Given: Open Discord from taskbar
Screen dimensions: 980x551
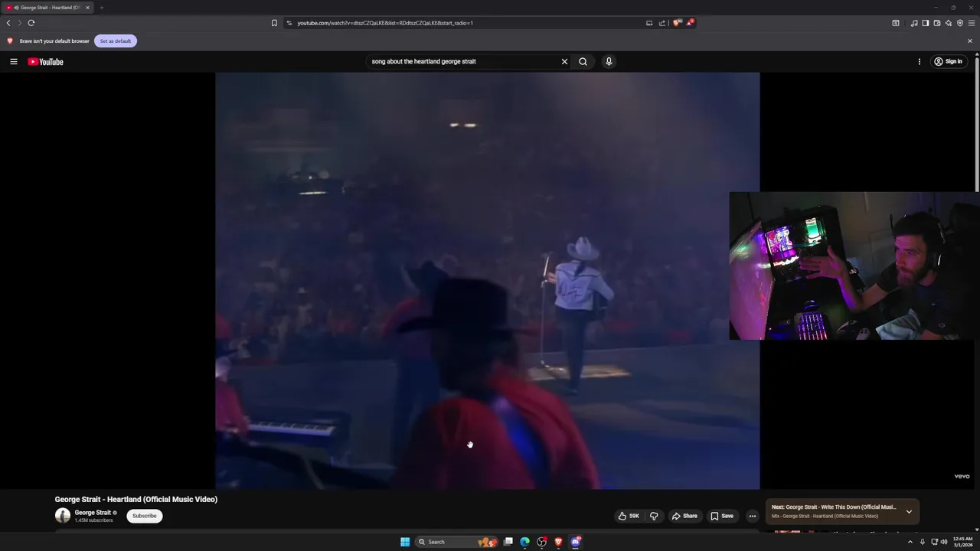Looking at the screenshot, I should point(576,542).
